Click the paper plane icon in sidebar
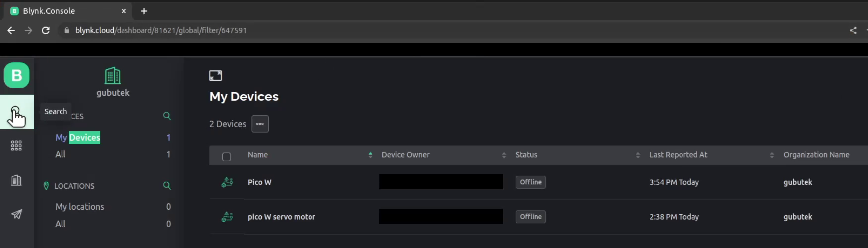This screenshot has height=248, width=868. coord(16,214)
